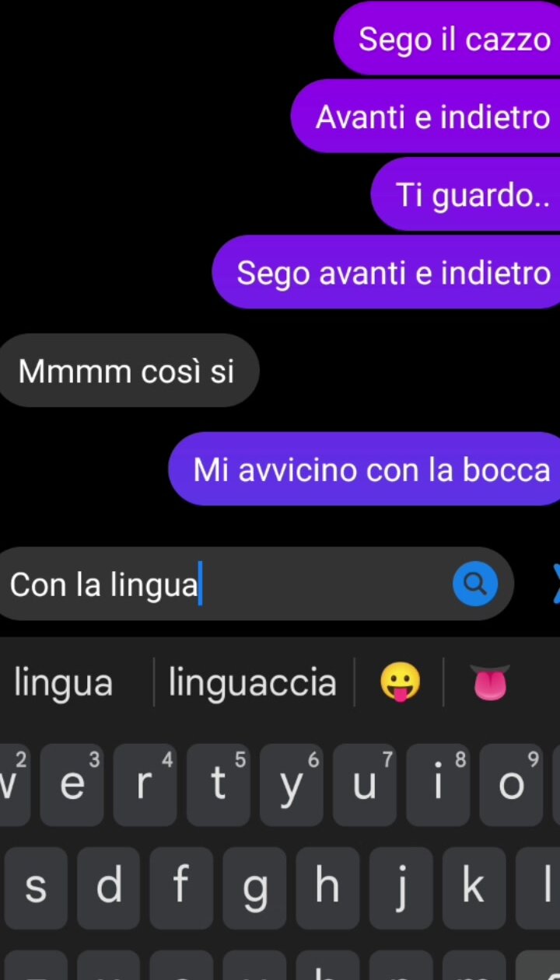Tap the 'i' key on keyboard
Screen dimensions: 560x980
click(x=438, y=785)
